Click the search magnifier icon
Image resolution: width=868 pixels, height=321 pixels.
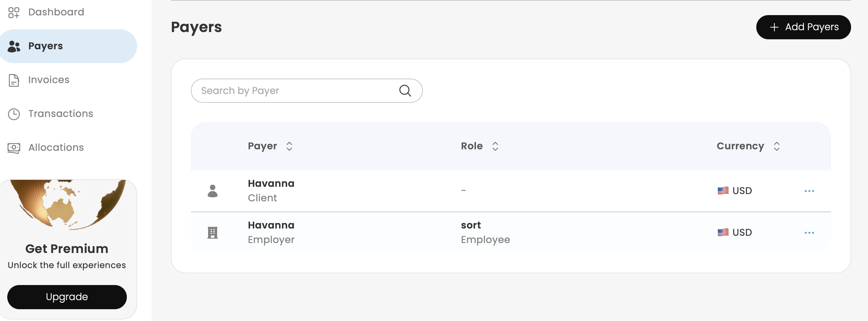(x=405, y=91)
